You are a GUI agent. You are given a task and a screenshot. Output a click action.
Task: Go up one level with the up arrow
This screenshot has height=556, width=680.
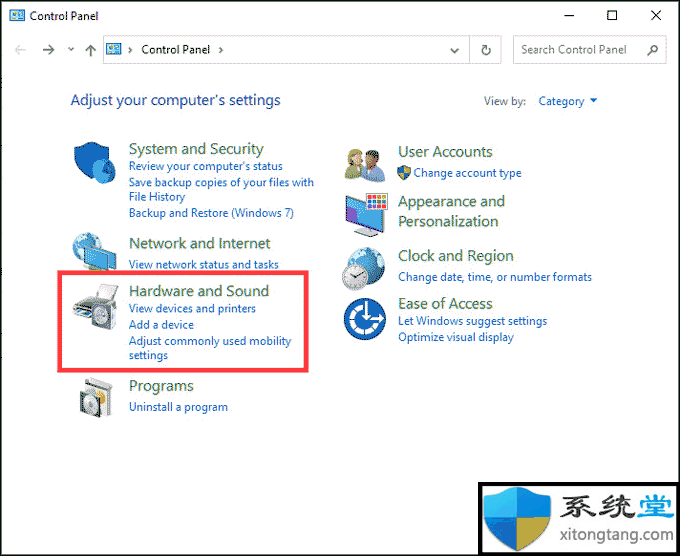pyautogui.click(x=90, y=50)
